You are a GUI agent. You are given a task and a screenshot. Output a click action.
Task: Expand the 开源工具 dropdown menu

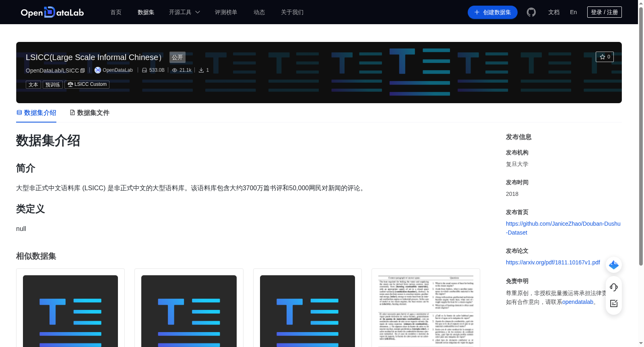[x=184, y=12]
